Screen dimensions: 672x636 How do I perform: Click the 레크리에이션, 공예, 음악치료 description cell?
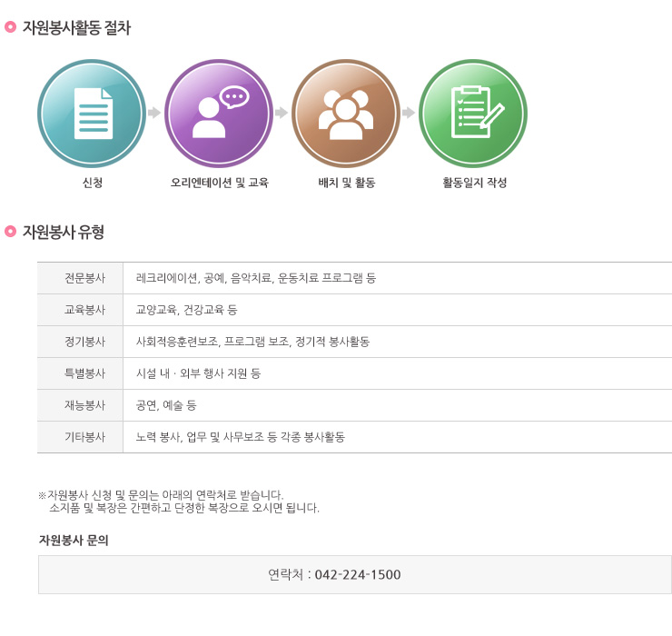point(397,278)
